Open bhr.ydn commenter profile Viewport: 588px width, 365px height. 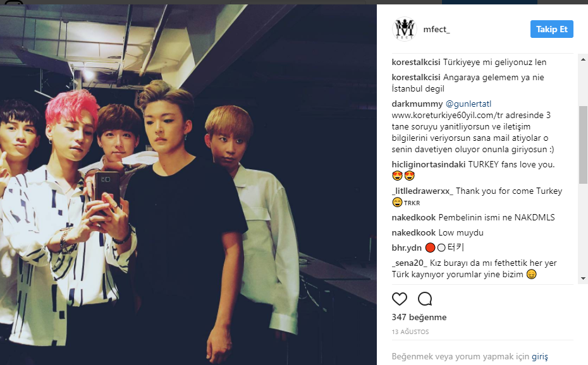pyautogui.click(x=407, y=248)
